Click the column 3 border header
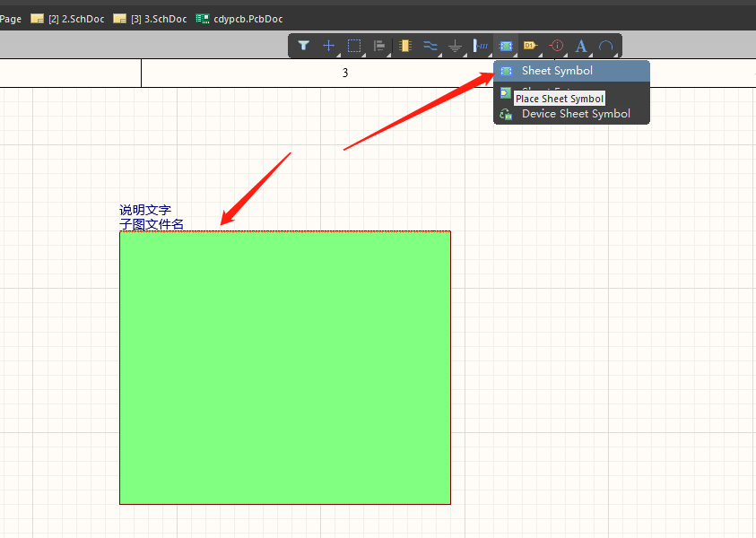Screen dimensions: 756x538 tap(345, 73)
